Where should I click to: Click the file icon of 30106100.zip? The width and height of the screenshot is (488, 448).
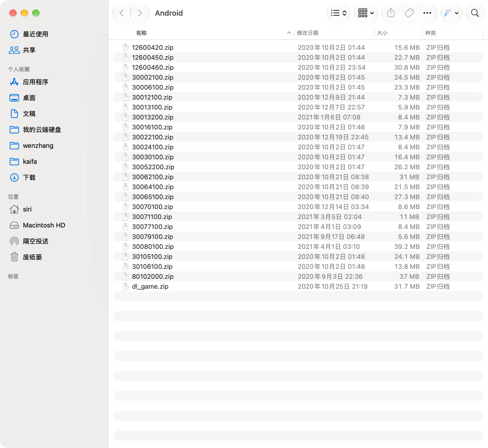(x=126, y=266)
